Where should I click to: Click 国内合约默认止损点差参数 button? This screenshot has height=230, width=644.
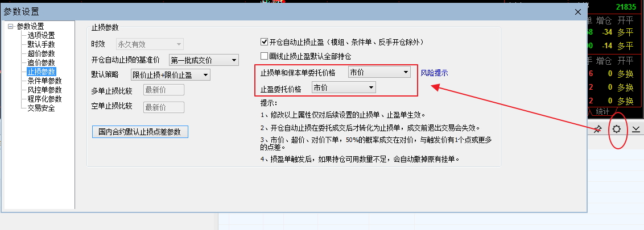pos(140,132)
